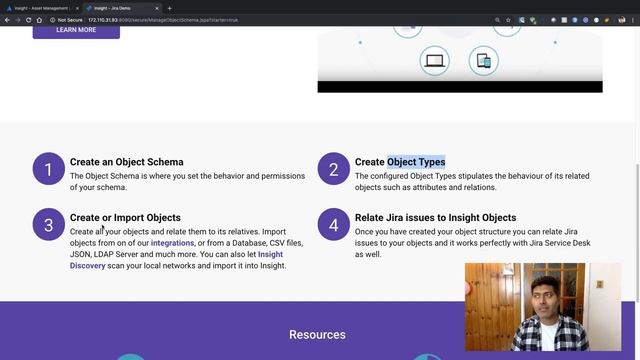
Task: Click the Create an Object Schema heading
Action: pos(127,162)
